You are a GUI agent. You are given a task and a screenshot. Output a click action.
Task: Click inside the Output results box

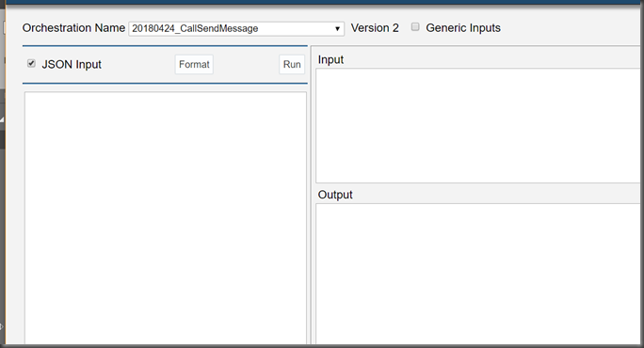point(478,274)
